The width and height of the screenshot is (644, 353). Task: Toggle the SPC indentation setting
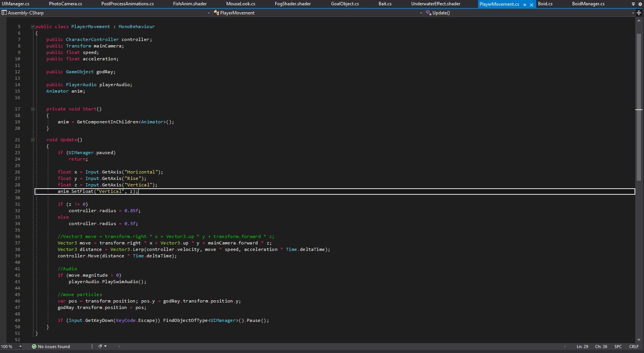pyautogui.click(x=618, y=347)
